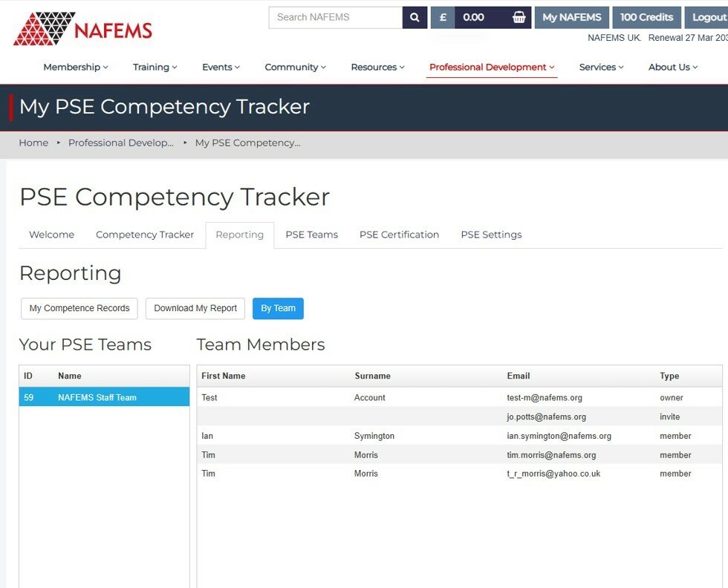This screenshot has height=588, width=728.
Task: Click the NAFEMS UK renewal text
Action: (657, 38)
